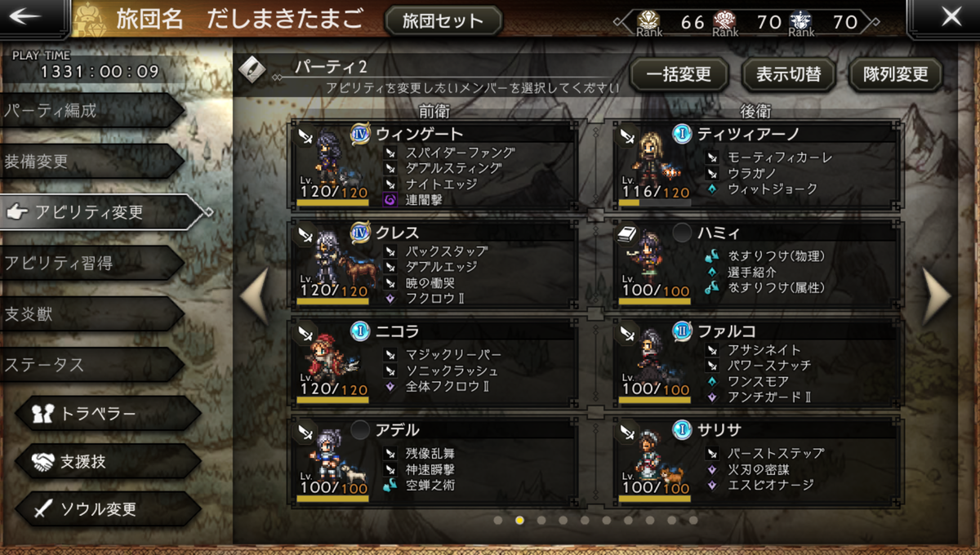
Task: Open the パーティ編成 menu item
Action: point(90,110)
